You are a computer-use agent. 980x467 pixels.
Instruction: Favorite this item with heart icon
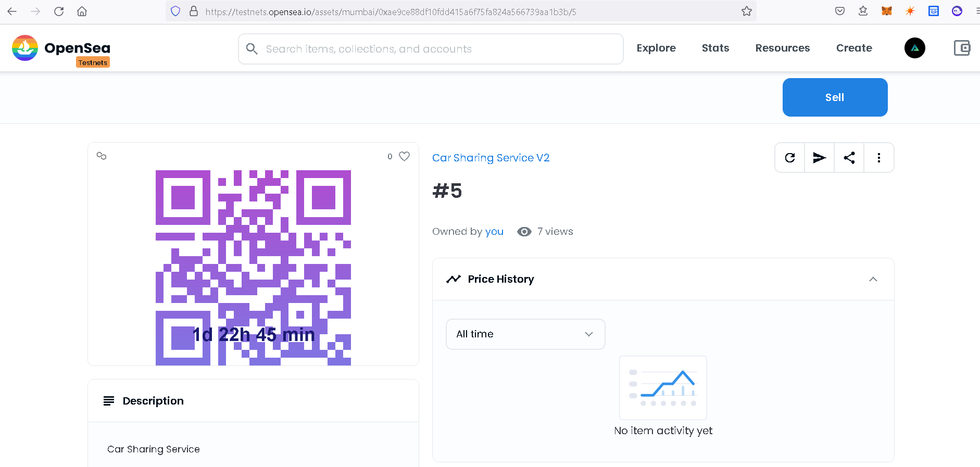404,156
